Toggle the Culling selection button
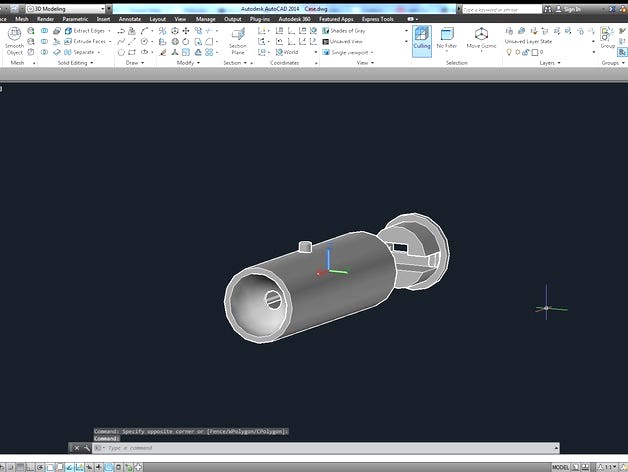 (422, 38)
